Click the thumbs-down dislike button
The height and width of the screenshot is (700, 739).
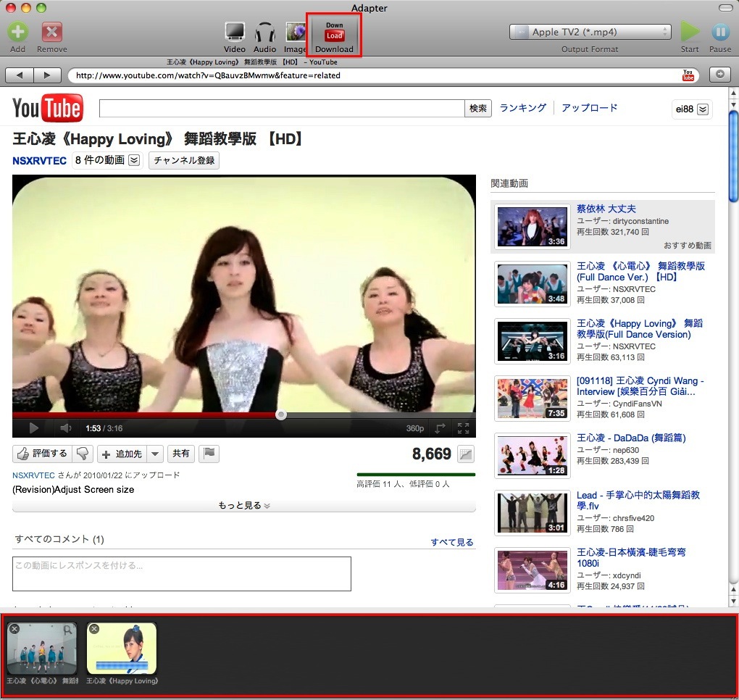(83, 454)
